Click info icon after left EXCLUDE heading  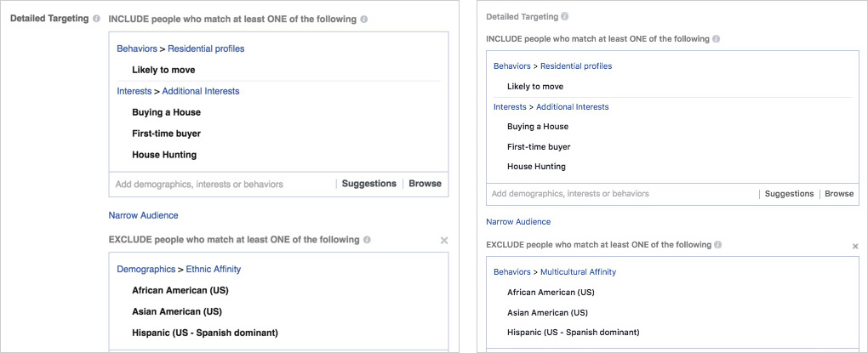(x=368, y=241)
